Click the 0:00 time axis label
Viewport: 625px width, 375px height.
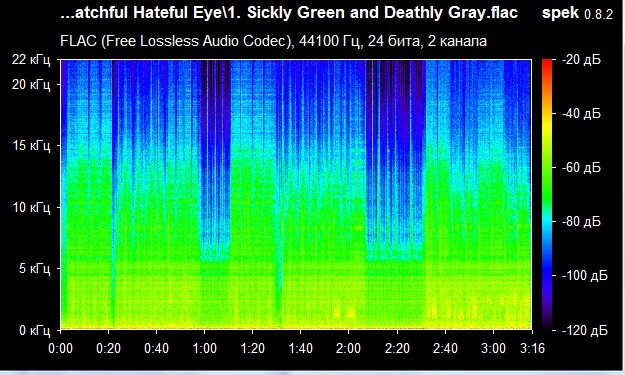click(61, 349)
